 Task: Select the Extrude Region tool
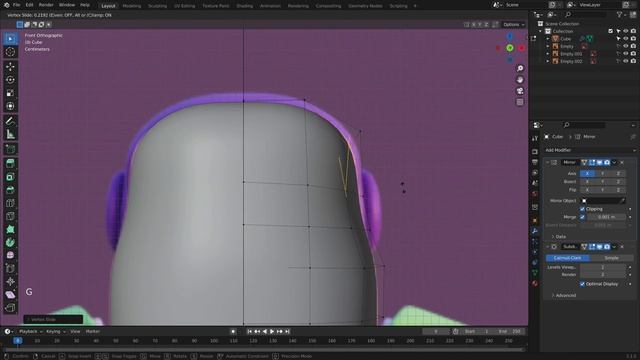[10, 164]
